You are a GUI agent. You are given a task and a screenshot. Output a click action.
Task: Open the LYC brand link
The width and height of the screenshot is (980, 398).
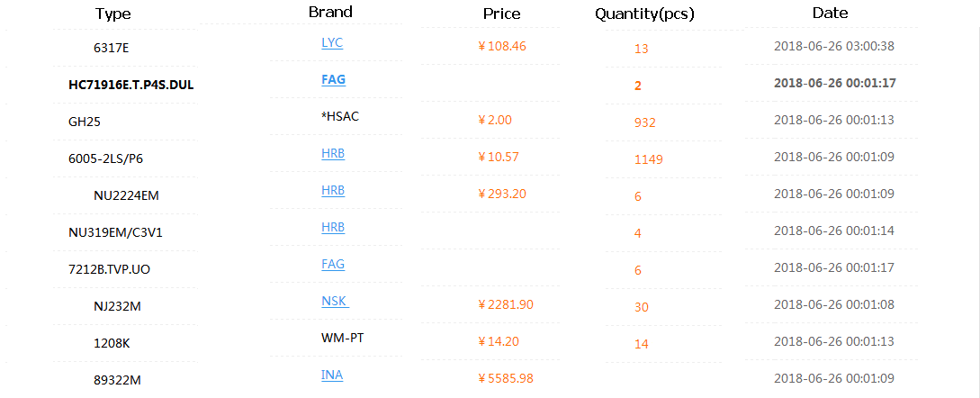(x=332, y=43)
